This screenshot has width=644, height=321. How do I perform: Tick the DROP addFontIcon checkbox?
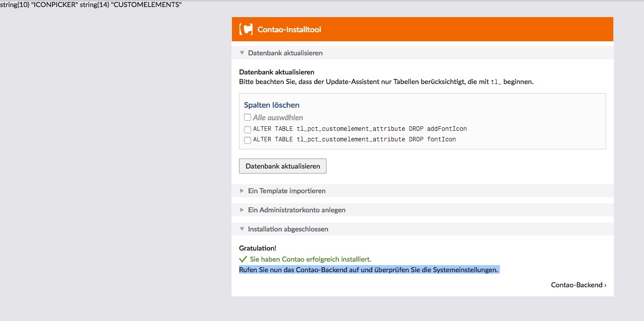pos(248,129)
